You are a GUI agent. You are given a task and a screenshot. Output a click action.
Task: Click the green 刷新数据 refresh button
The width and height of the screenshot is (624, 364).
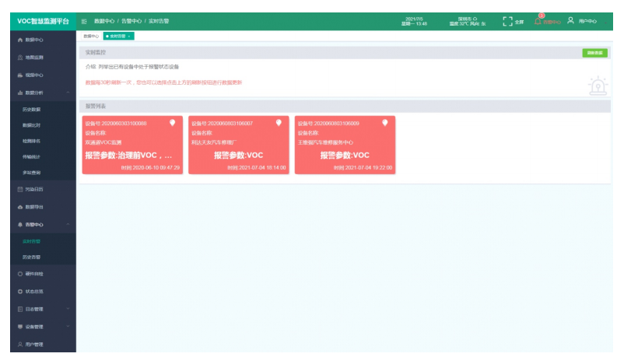[594, 53]
